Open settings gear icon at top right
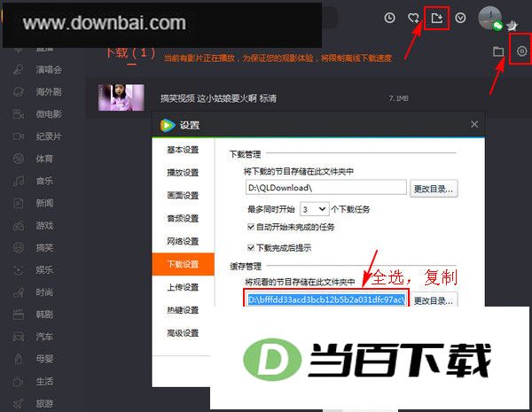 [x=522, y=51]
